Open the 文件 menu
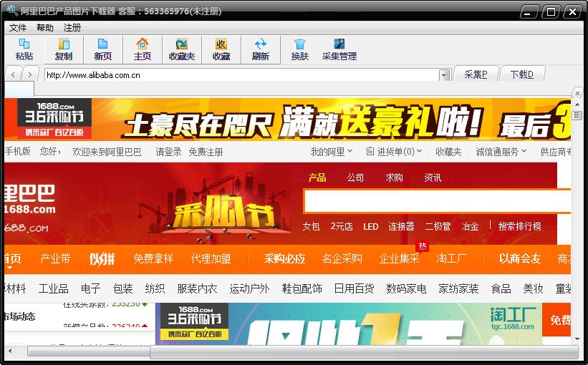 click(18, 28)
